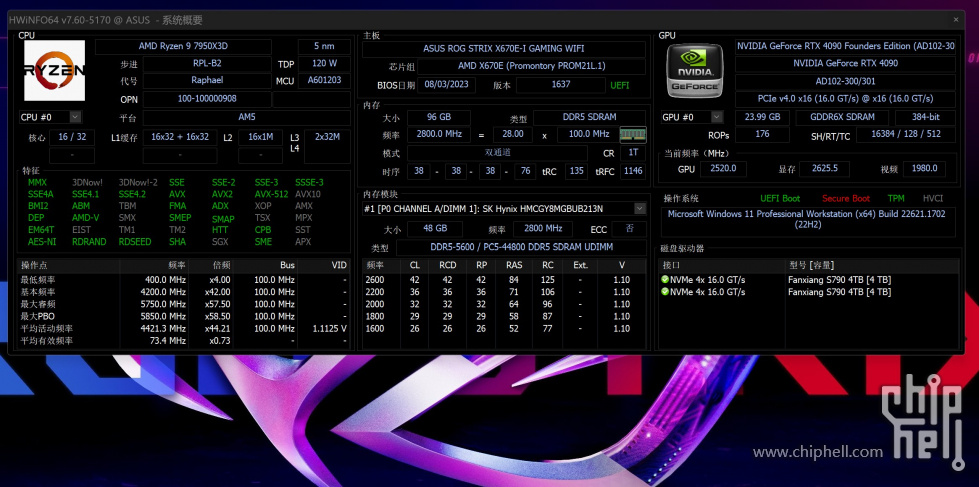Select the memory multiplier 28.00 field
The width and height of the screenshot is (979, 487).
[513, 134]
